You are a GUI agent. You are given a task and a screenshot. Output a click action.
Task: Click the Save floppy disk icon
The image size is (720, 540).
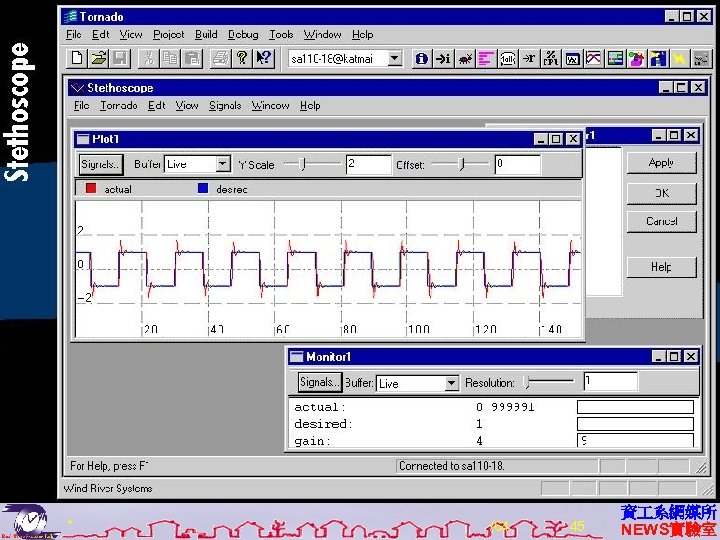click(120, 58)
